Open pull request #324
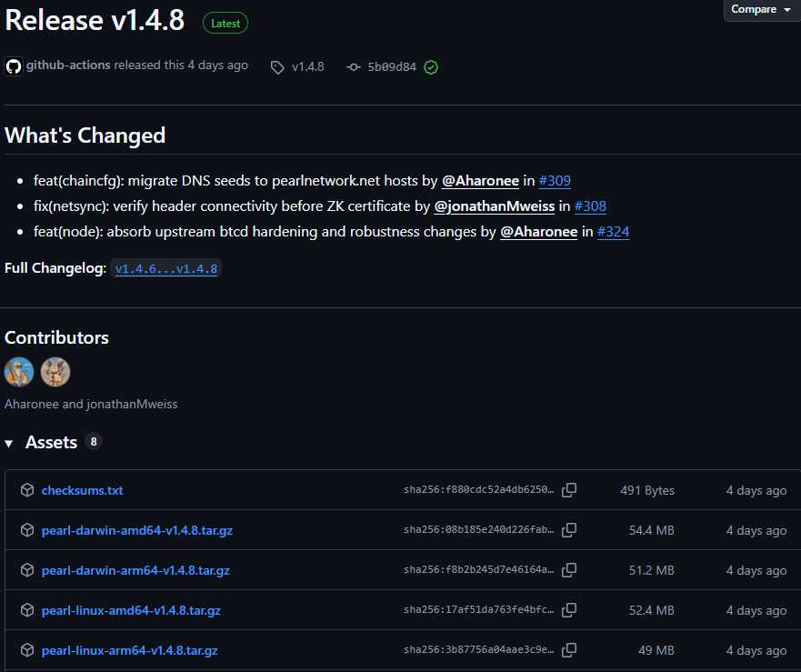This screenshot has width=801, height=672. (x=613, y=232)
